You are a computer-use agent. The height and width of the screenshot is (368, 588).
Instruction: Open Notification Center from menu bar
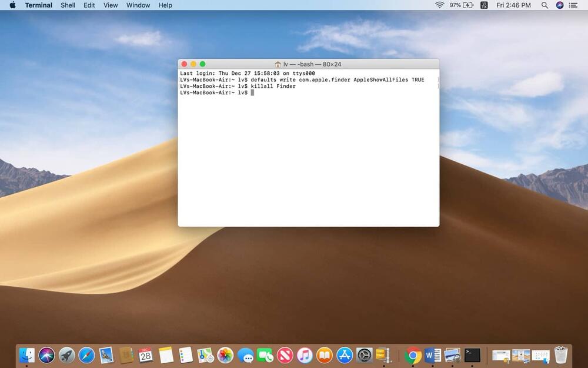coord(573,5)
